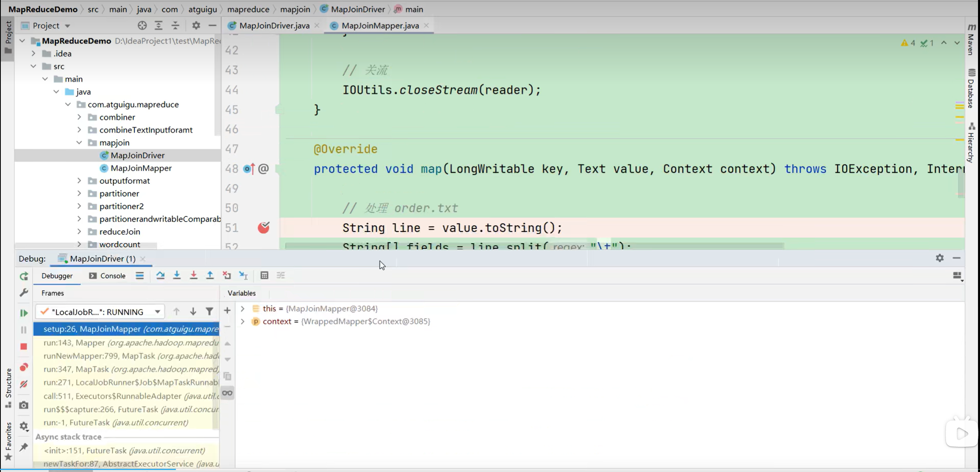
Task: Switch to MapJoinMapper.java tab
Action: click(380, 26)
